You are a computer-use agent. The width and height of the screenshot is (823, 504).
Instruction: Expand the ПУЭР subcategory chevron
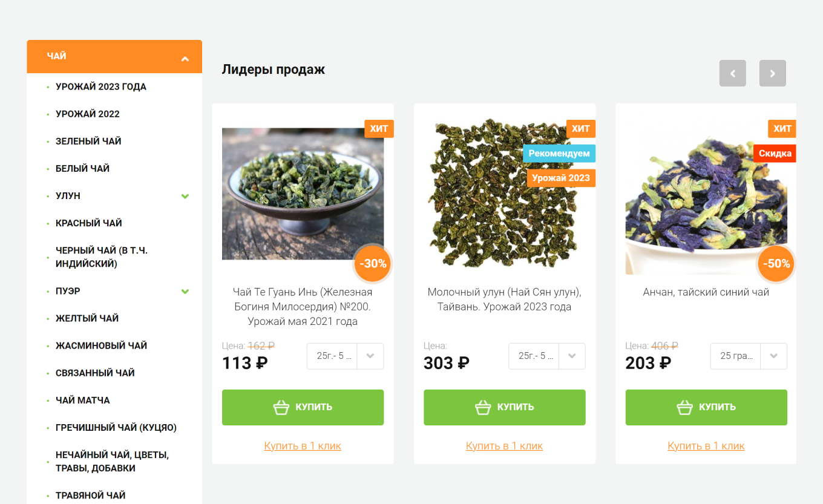185,291
